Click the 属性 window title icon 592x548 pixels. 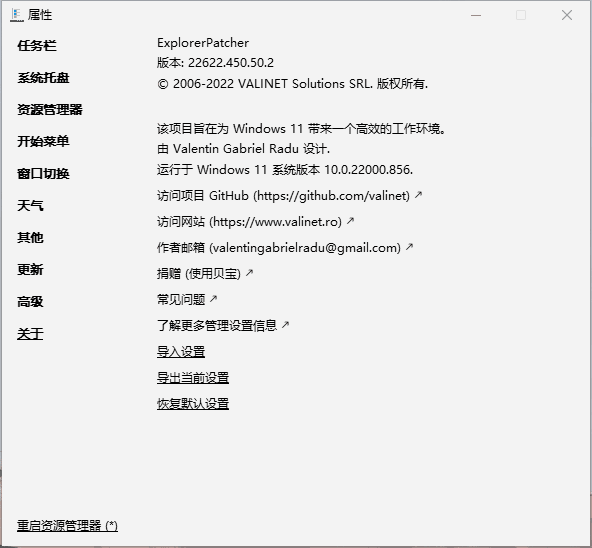(x=17, y=15)
